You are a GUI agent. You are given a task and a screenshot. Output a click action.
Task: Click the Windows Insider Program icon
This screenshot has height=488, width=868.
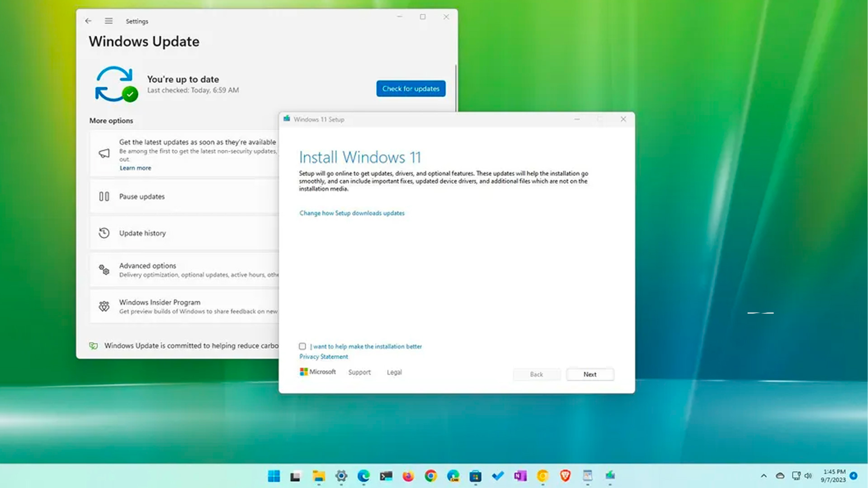coord(104,306)
